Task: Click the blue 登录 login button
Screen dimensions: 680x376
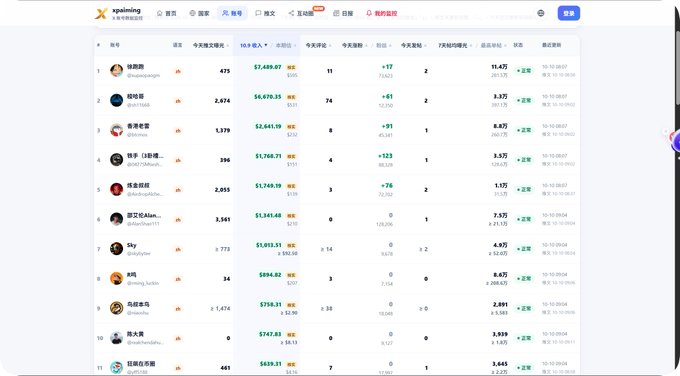Action: [x=569, y=13]
